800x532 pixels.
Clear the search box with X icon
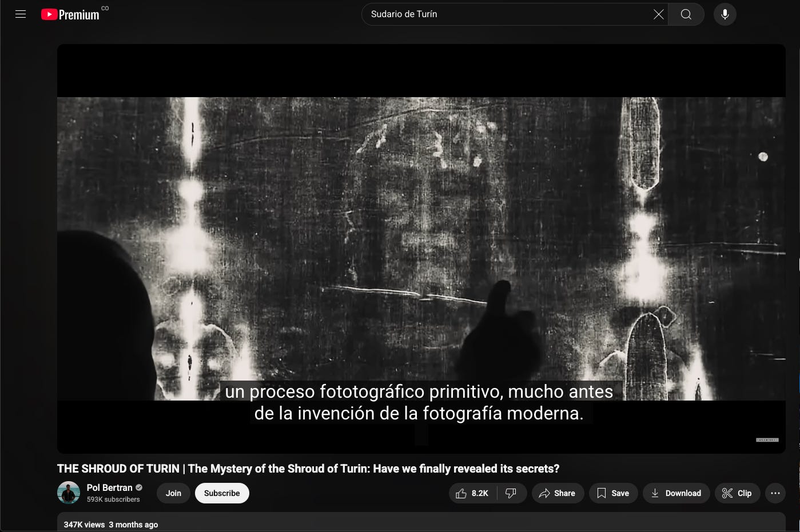[659, 14]
